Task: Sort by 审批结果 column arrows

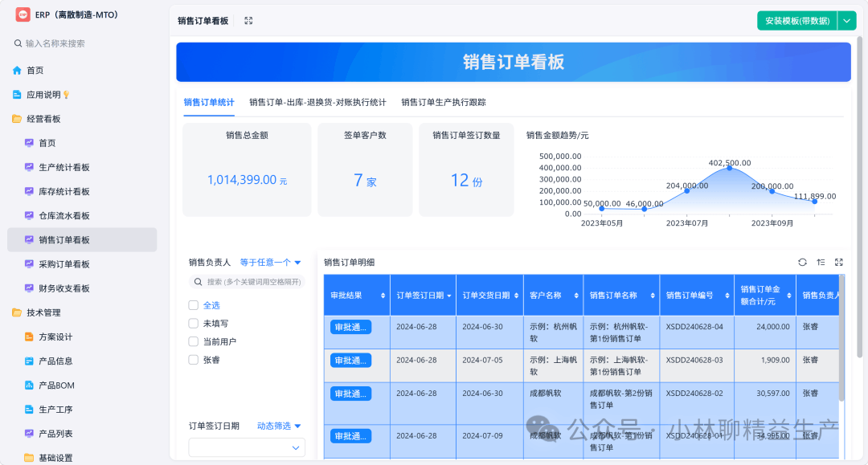Action: (383, 296)
